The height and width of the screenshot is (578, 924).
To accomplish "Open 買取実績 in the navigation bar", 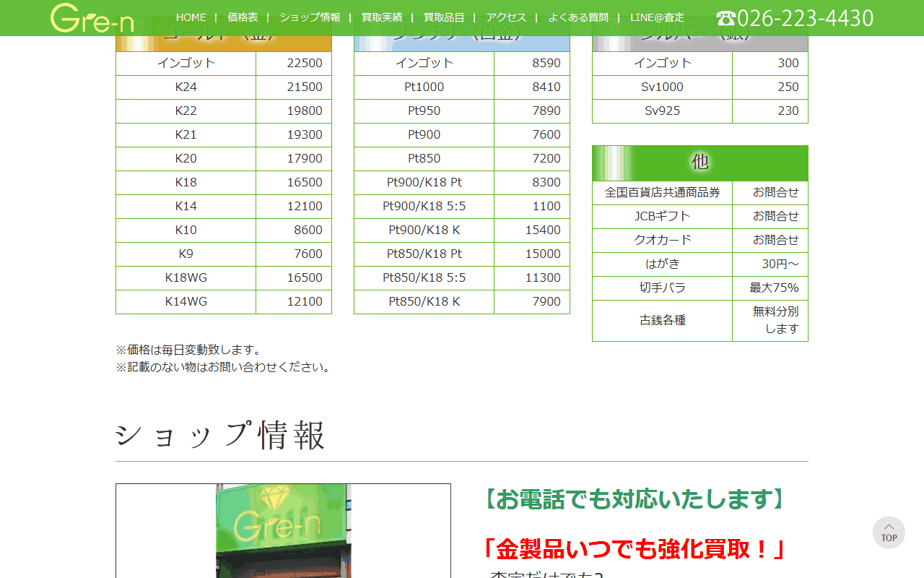I will coord(382,17).
